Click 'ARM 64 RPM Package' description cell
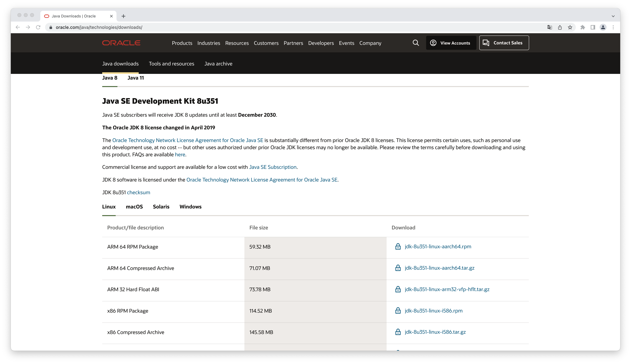This screenshot has width=631, height=364. click(x=173, y=248)
